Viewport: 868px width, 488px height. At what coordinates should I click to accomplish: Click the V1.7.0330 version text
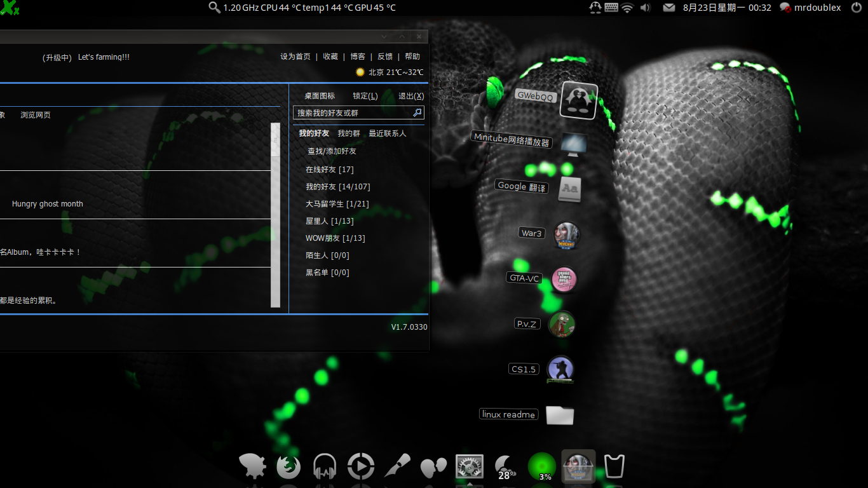(x=409, y=327)
